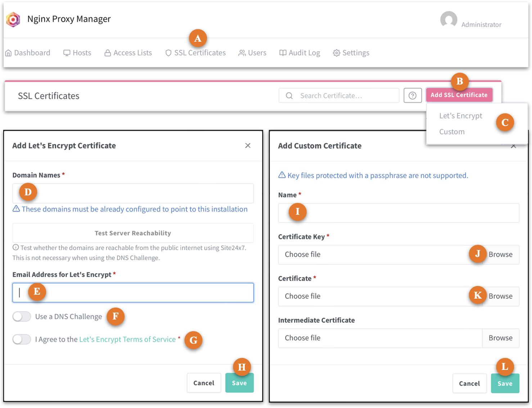Click the domains warning triangle icon
The image size is (532, 408).
16,209
